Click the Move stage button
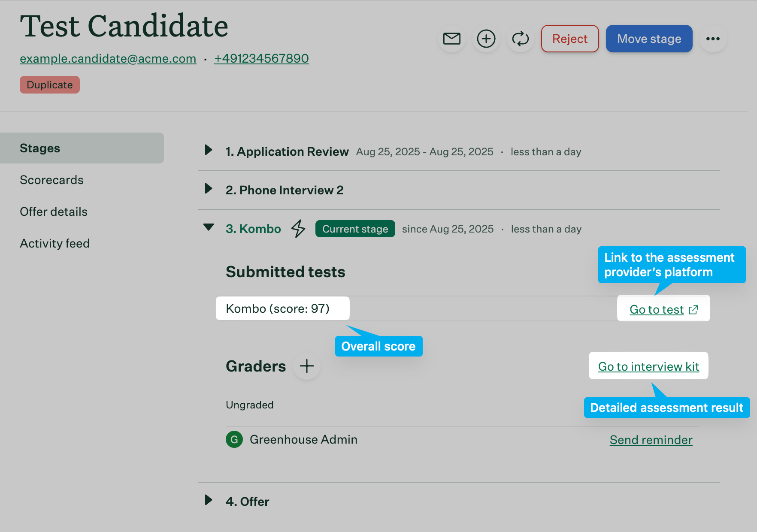This screenshot has height=532, width=757. click(x=649, y=39)
